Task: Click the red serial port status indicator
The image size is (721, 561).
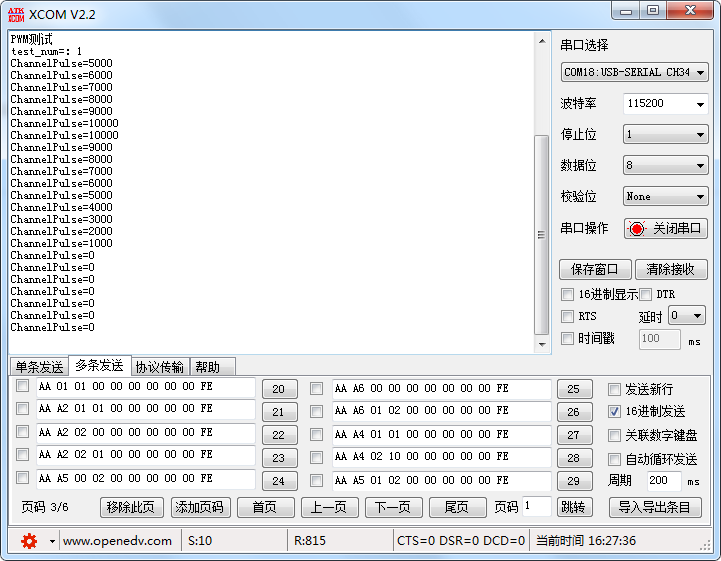Action: 637,229
